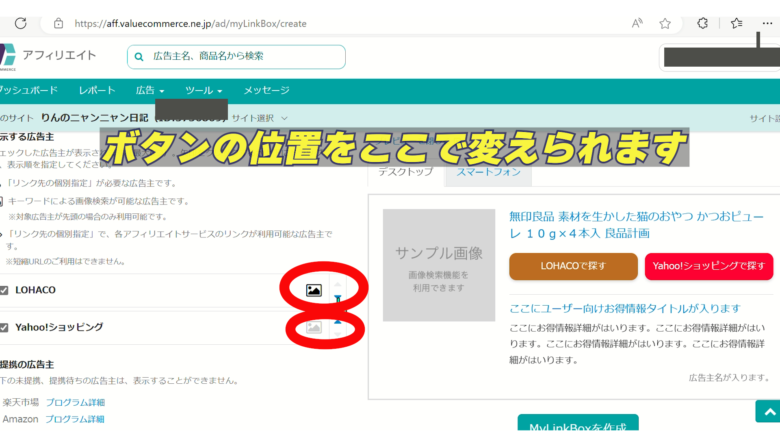This screenshot has height=439, width=780.
Task: Open browser settings and more menu
Action: tap(767, 23)
